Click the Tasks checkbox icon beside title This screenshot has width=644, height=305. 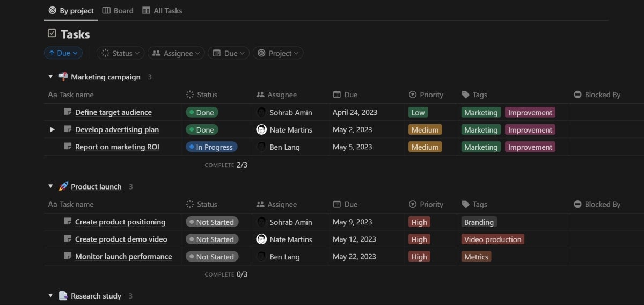(52, 34)
